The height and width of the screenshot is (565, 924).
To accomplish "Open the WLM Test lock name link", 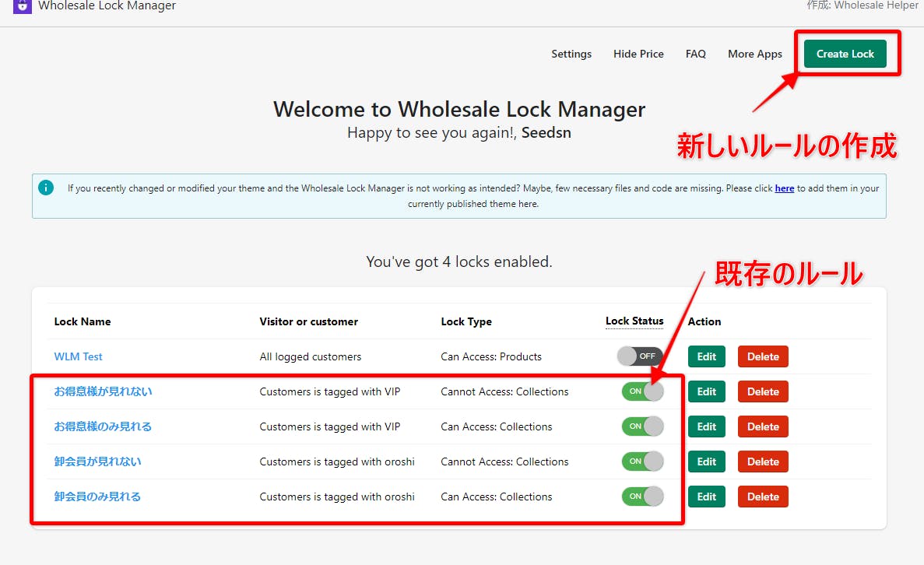I will point(79,356).
